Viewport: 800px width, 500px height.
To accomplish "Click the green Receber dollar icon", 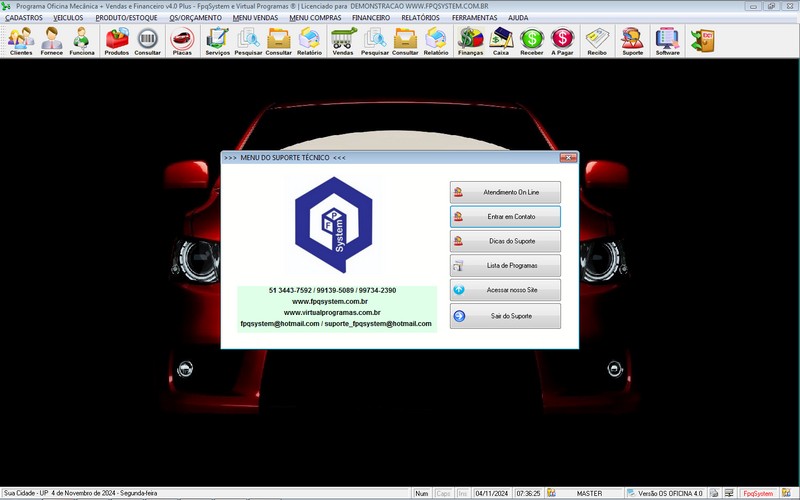I will (x=532, y=41).
